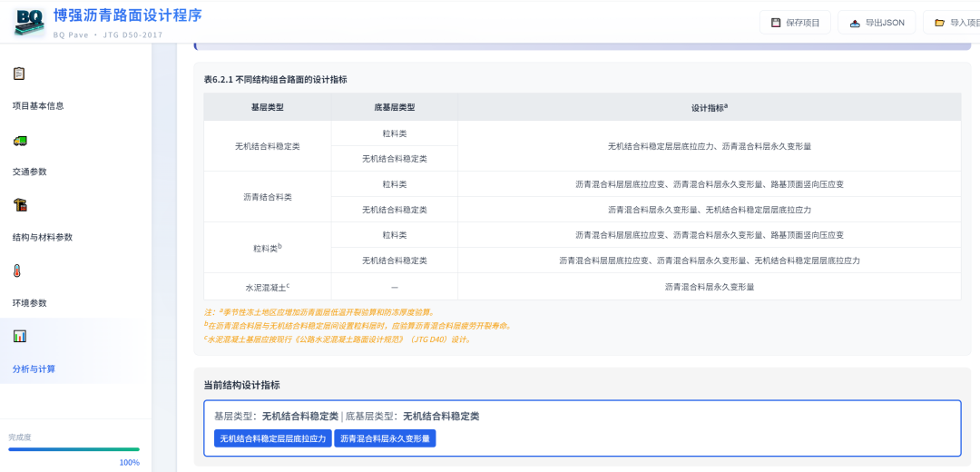Viewport: 980px width, 472px height.
Task: Click footnote about 沥青混合料层疲劳开裂寿命
Action: point(358,326)
